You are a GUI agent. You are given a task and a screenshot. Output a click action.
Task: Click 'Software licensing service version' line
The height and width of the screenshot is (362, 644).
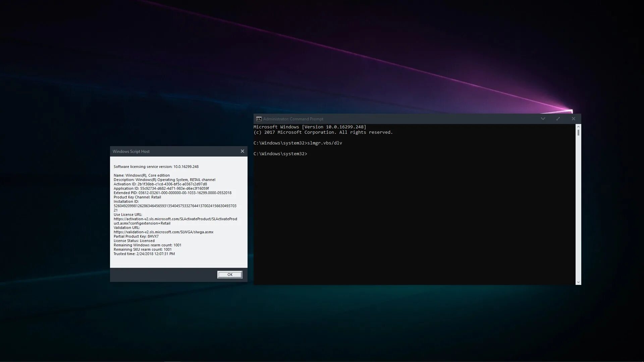click(x=156, y=167)
